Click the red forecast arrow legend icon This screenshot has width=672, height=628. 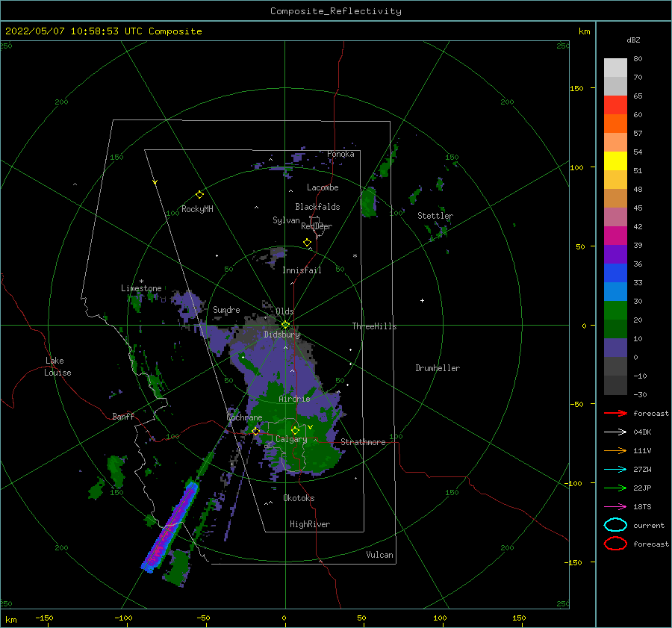pyautogui.click(x=615, y=413)
